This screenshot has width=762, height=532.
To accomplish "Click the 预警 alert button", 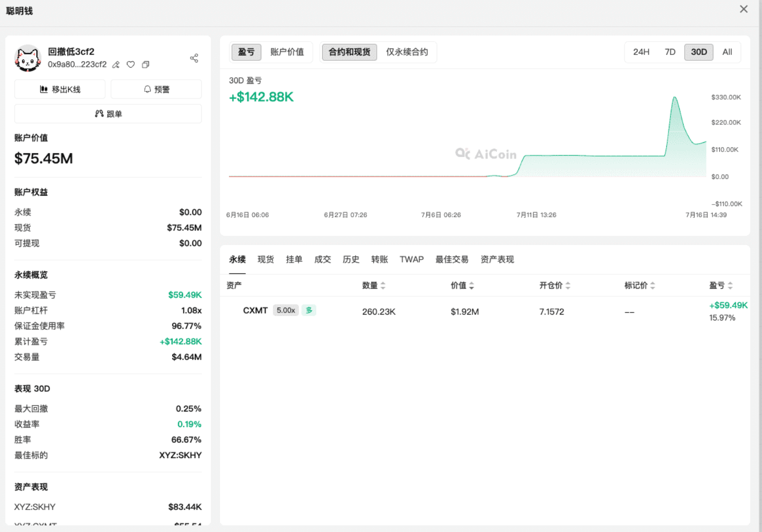I will coord(156,89).
